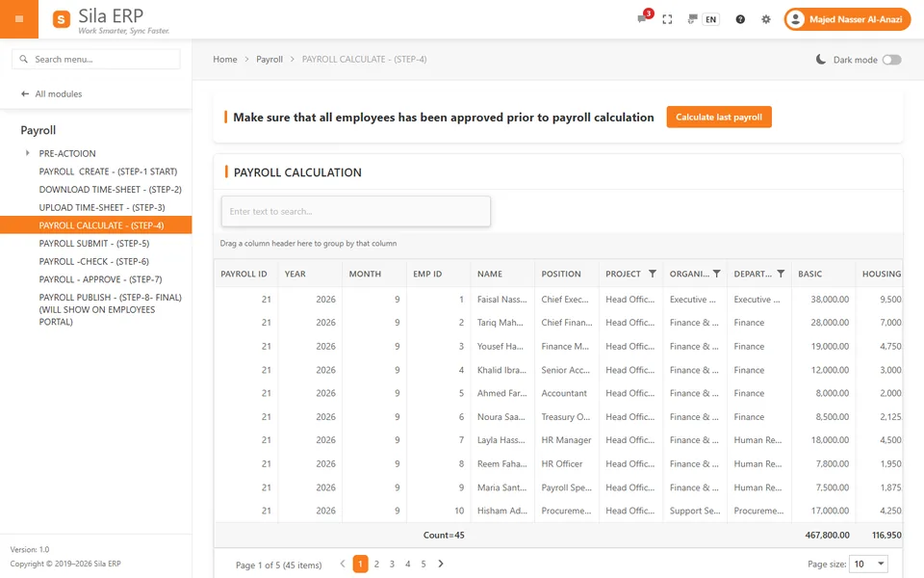Image resolution: width=924 pixels, height=578 pixels.
Task: Select the Yousef Ha... name cell
Action: 502,346
